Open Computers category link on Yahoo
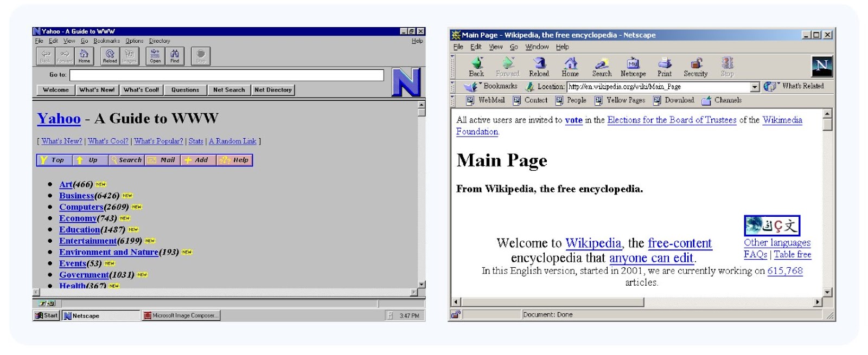The height and width of the screenshot is (355, 868). (x=81, y=207)
